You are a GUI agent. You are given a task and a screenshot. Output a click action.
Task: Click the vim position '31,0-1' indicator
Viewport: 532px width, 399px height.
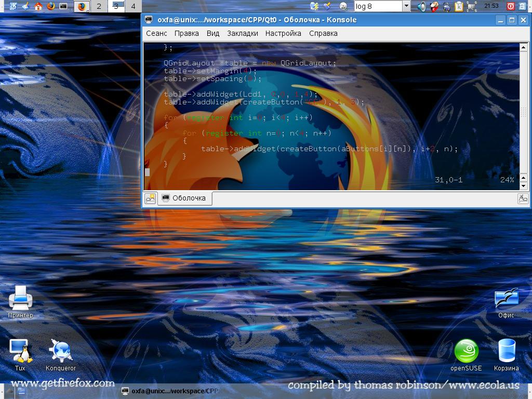pos(448,180)
